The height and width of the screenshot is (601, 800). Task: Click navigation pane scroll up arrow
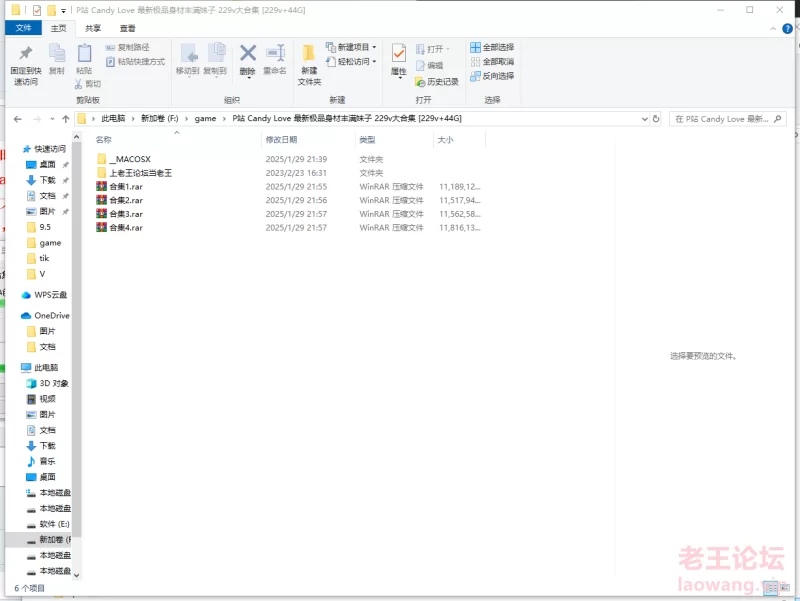(x=77, y=137)
